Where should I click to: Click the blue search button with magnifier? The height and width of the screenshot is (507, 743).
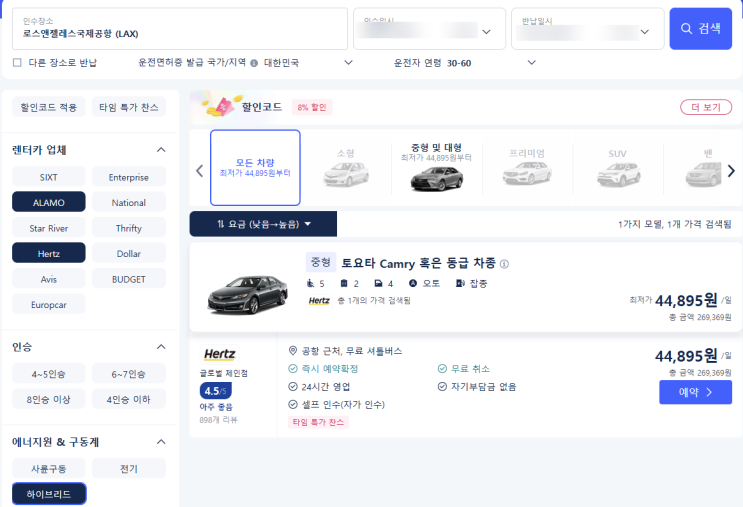click(x=700, y=28)
